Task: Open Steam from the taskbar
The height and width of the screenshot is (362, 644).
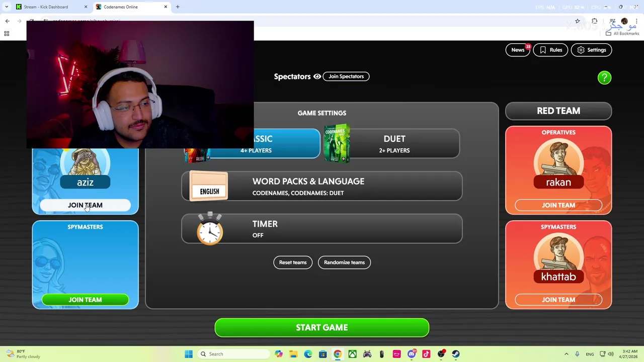Action: coord(456,354)
